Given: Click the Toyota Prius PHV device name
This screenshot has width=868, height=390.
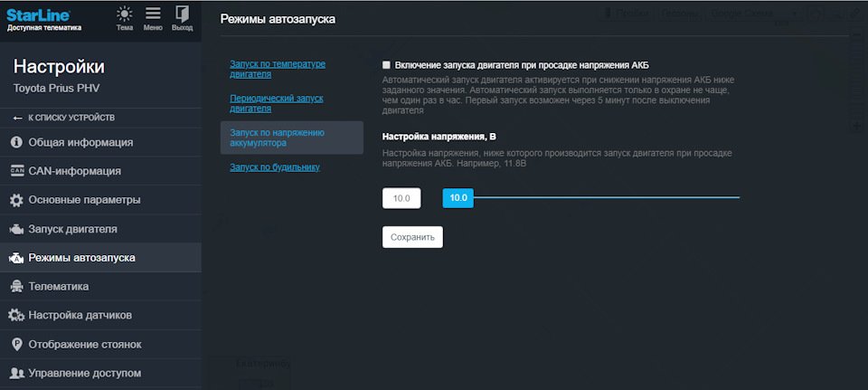Looking at the screenshot, I should 56,88.
